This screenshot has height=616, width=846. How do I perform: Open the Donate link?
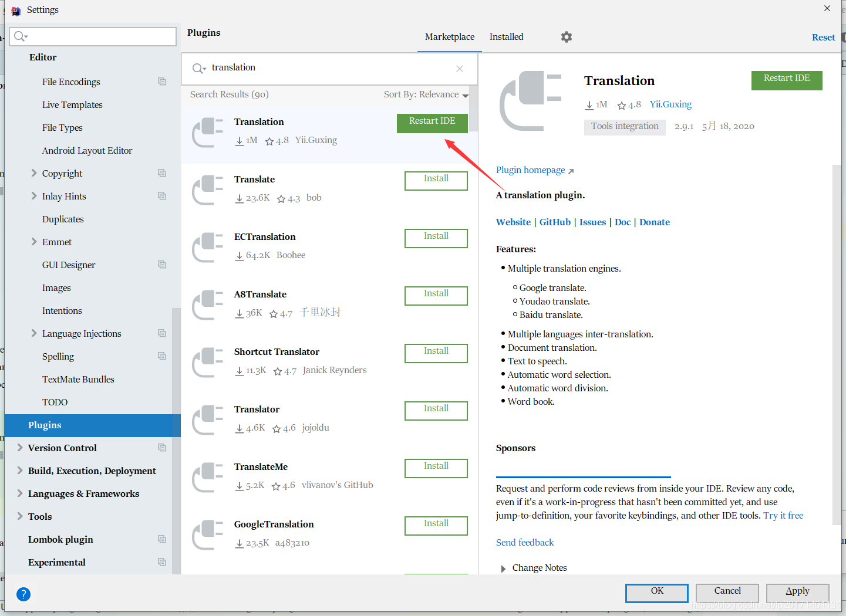655,222
